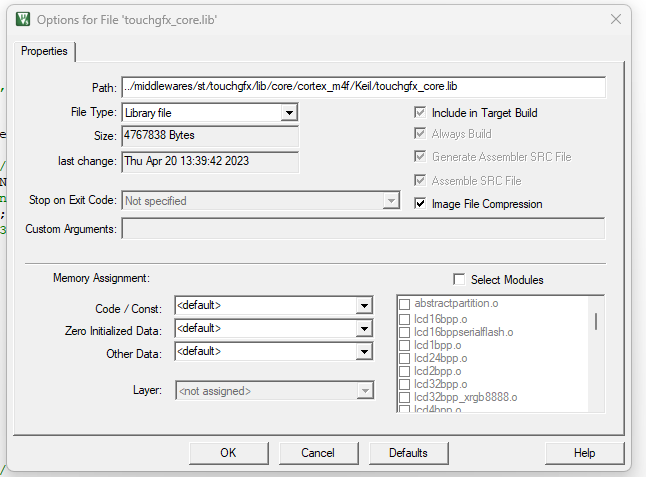The image size is (646, 477).
Task: Check the lcd2bpp.o module
Action: [405, 372]
